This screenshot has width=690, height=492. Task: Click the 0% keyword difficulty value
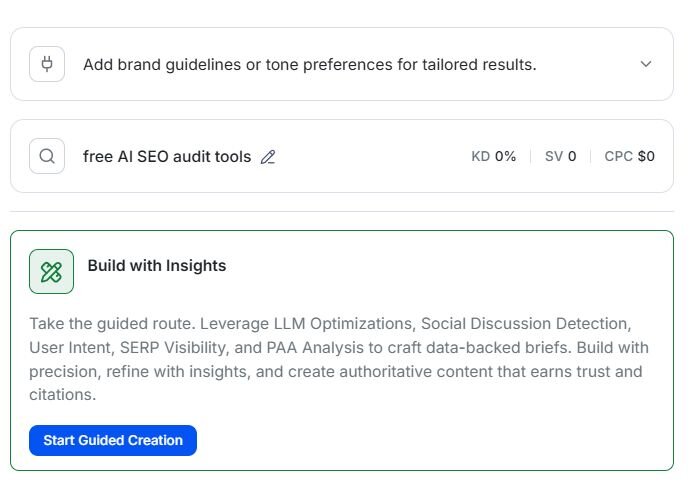coord(505,157)
